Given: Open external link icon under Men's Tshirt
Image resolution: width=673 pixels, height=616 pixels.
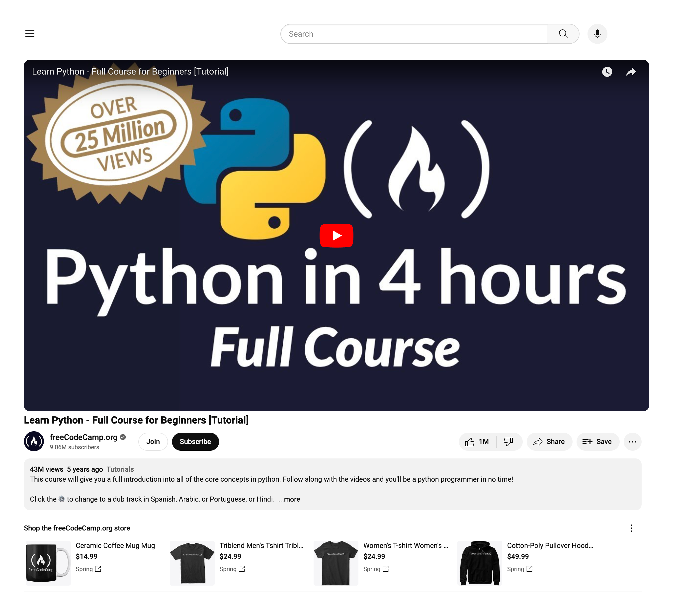Looking at the screenshot, I should 242,569.
